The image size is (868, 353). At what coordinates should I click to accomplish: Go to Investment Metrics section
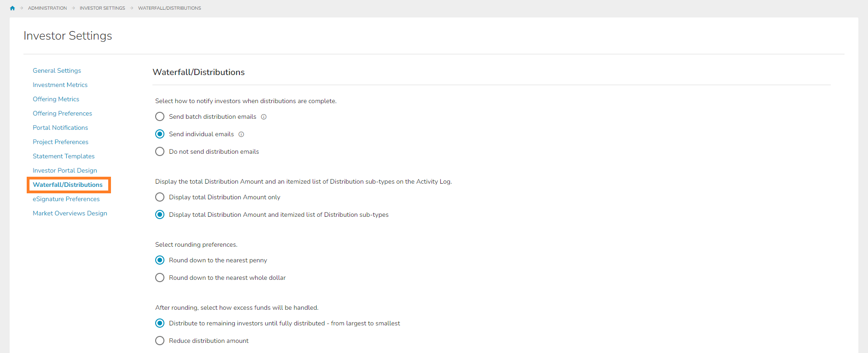click(x=60, y=85)
